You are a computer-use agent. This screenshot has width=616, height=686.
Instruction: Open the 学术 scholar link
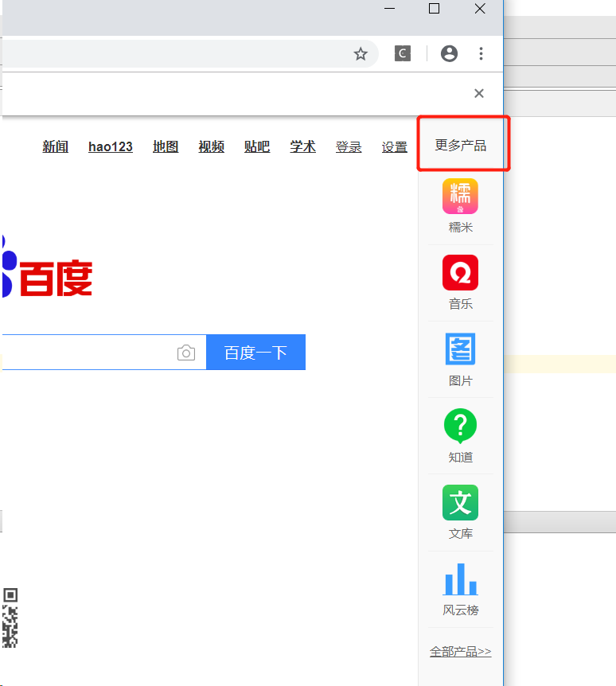[302, 146]
